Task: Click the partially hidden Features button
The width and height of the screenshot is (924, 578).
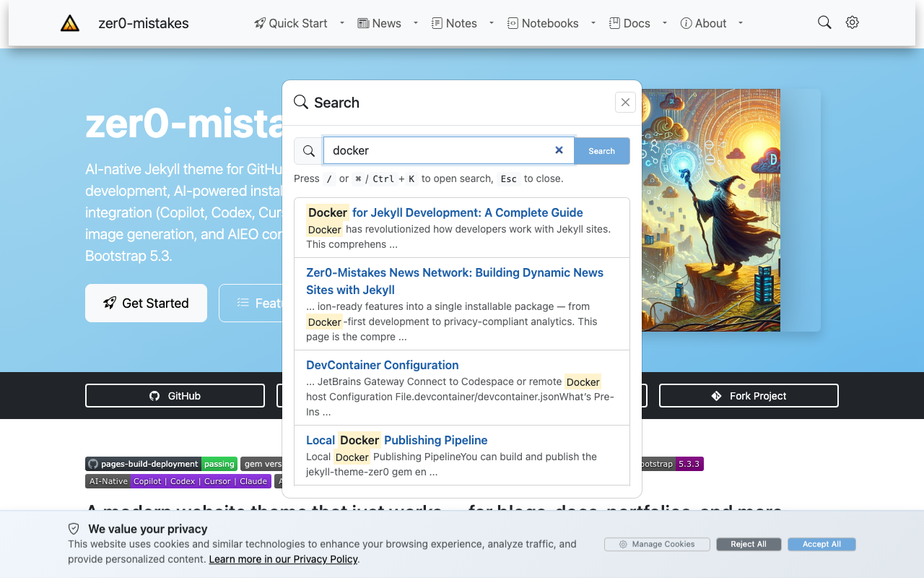Action: tap(250, 303)
